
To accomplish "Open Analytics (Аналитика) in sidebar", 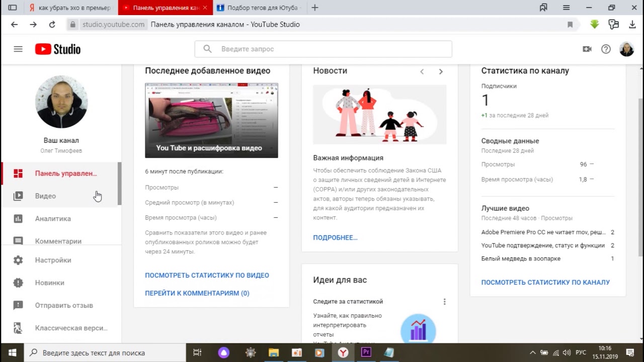I will coord(53,219).
